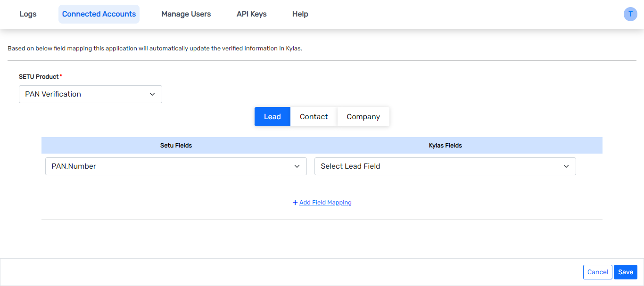644x286 pixels.
Task: Switch to the Company entity tab
Action: (x=363, y=117)
